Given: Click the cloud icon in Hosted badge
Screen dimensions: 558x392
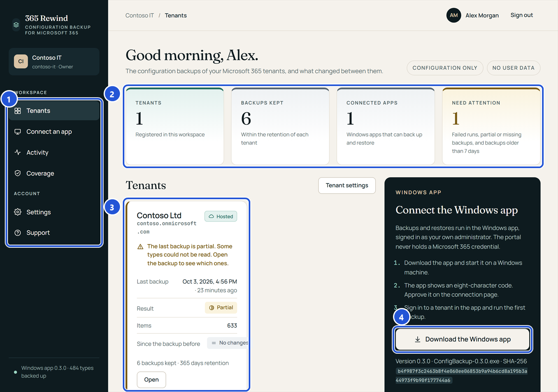Looking at the screenshot, I should point(211,216).
